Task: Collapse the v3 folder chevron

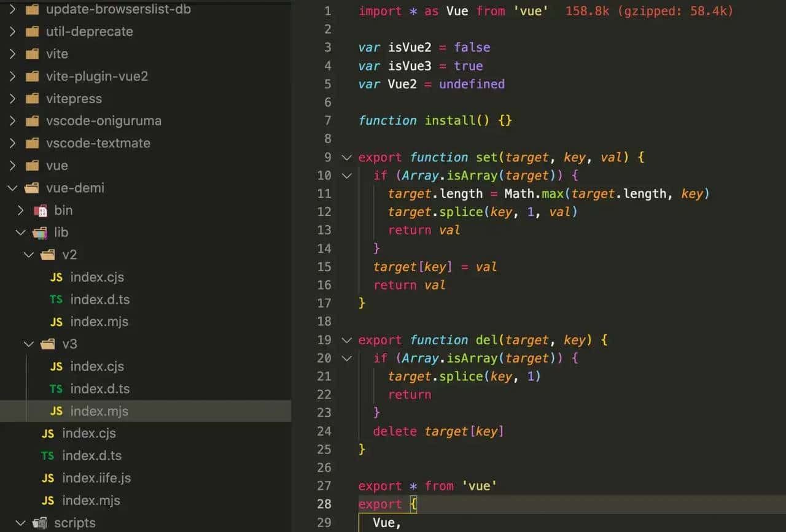Action: (x=28, y=344)
